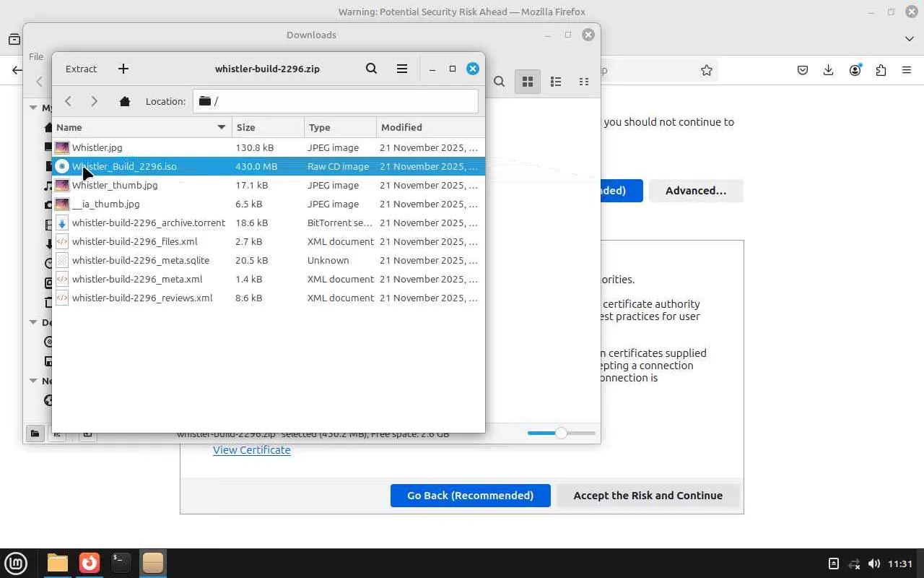Open the View Certificate link

tap(252, 450)
